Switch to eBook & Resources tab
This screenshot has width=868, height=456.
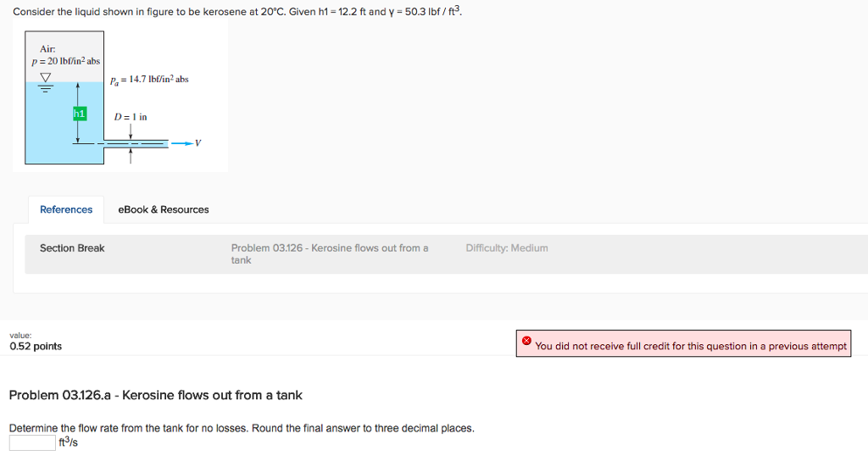[x=164, y=209]
